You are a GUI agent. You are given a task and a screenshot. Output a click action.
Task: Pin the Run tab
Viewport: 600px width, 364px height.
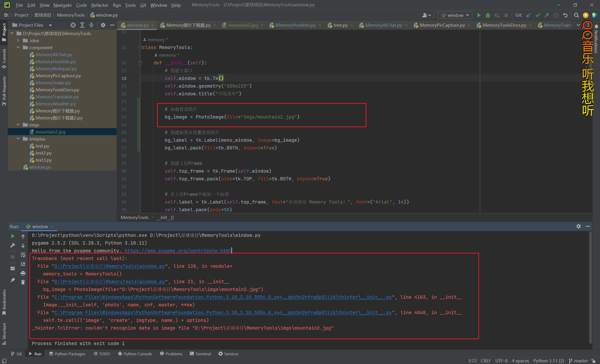point(13,280)
